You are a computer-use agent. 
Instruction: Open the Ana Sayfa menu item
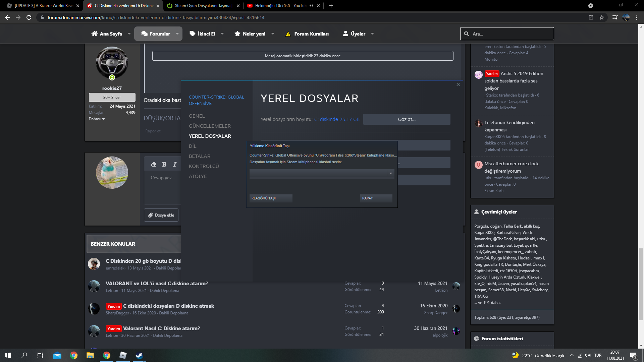click(107, 34)
